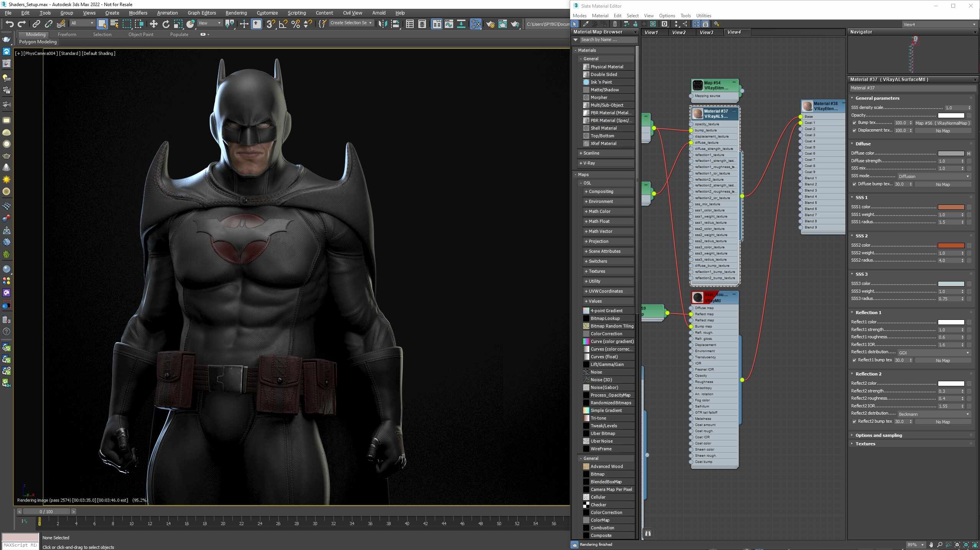Select the Move tool in main toolbar
This screenshot has height=550, width=980.
[x=153, y=24]
